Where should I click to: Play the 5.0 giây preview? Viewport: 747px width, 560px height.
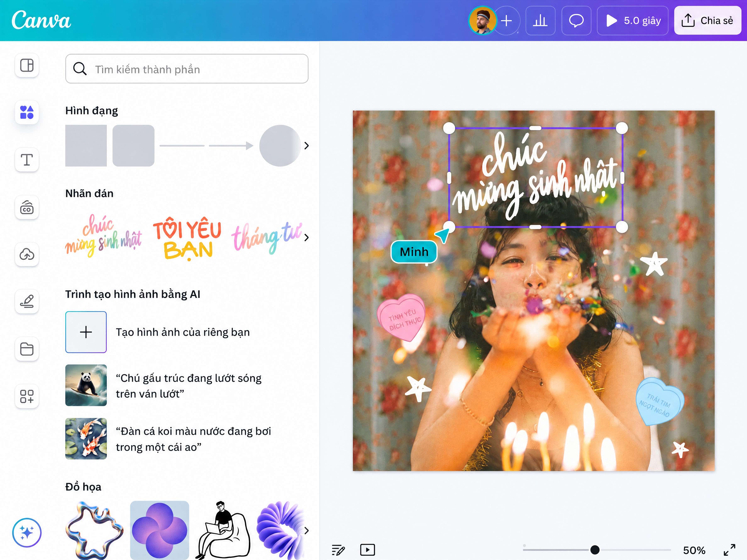click(x=632, y=21)
